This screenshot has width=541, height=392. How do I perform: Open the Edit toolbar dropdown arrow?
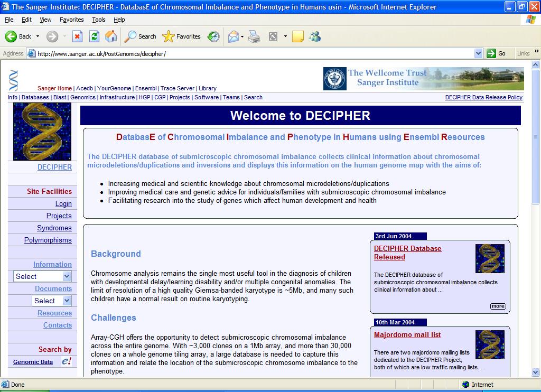pos(285,36)
